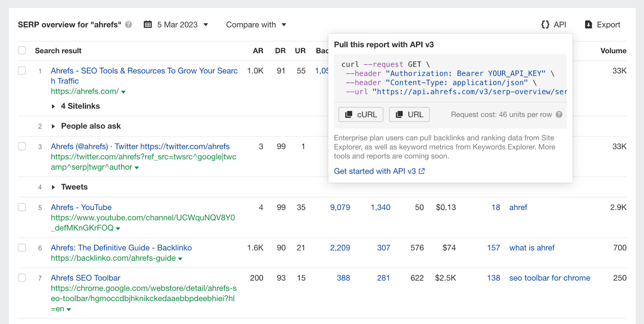Open the twitter.com/ahrefs?ref_src URL link

click(x=143, y=162)
